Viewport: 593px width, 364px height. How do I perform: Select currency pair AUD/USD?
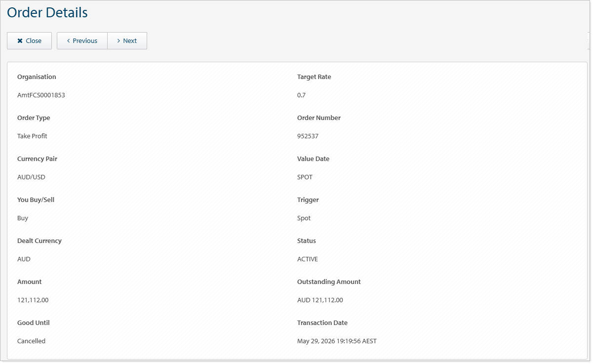pyautogui.click(x=31, y=177)
